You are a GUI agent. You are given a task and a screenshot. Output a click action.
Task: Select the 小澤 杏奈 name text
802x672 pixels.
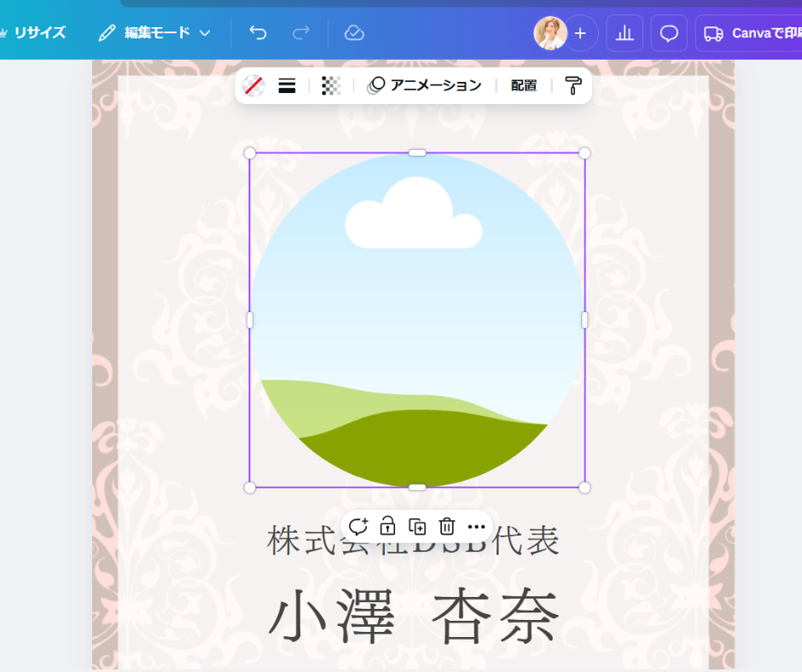coord(414,617)
